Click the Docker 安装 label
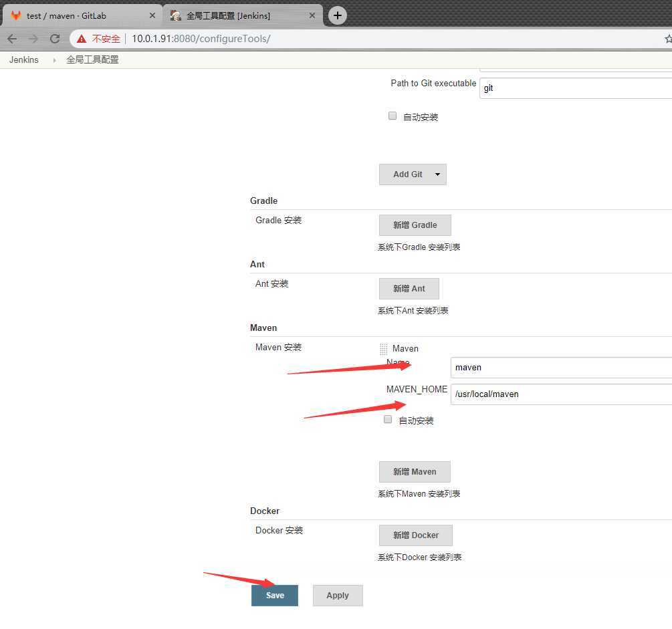This screenshot has height=629, width=672. click(279, 531)
